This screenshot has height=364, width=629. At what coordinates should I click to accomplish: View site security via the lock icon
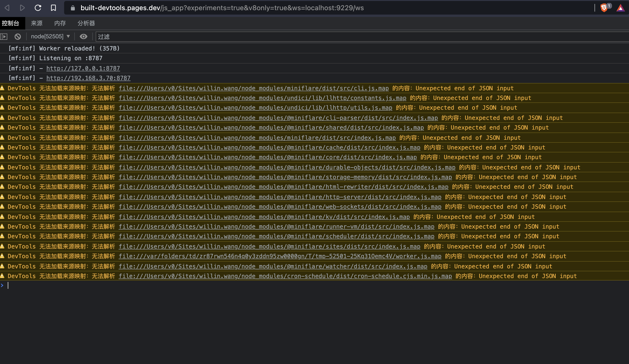(x=73, y=8)
